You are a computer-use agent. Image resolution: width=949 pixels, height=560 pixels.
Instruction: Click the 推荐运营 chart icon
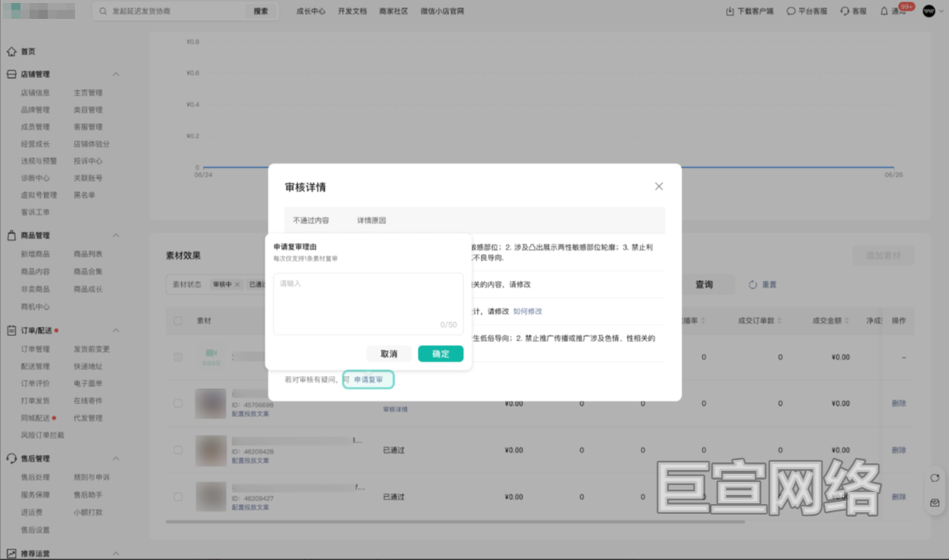pos(11,554)
